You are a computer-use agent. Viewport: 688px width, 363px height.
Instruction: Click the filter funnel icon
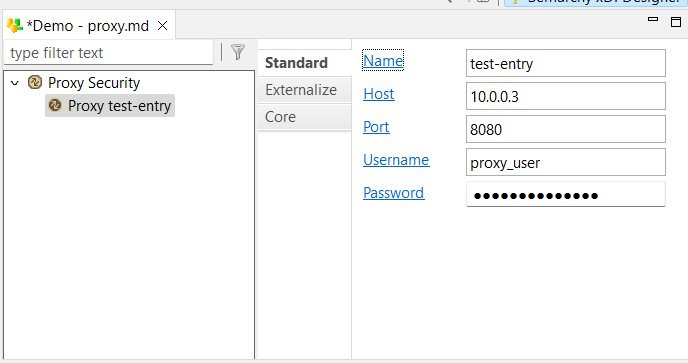coord(238,52)
